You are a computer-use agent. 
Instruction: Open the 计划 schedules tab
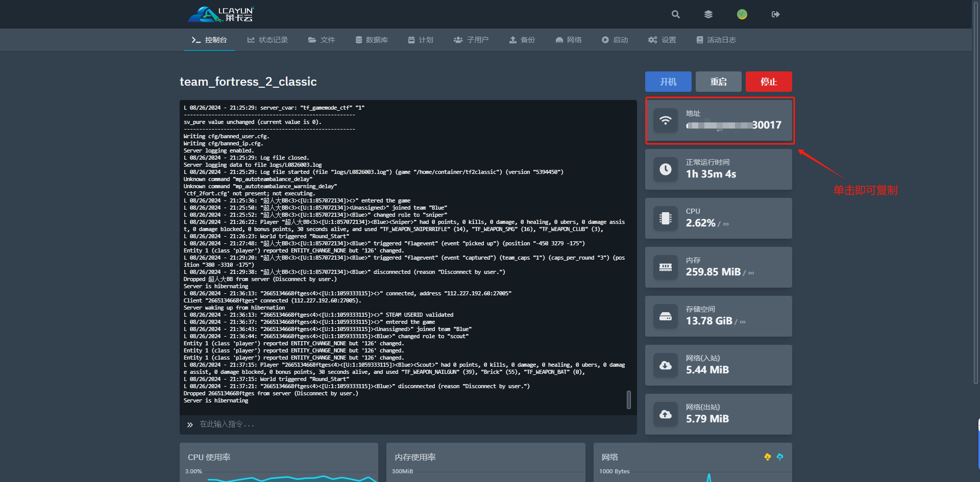(421, 40)
